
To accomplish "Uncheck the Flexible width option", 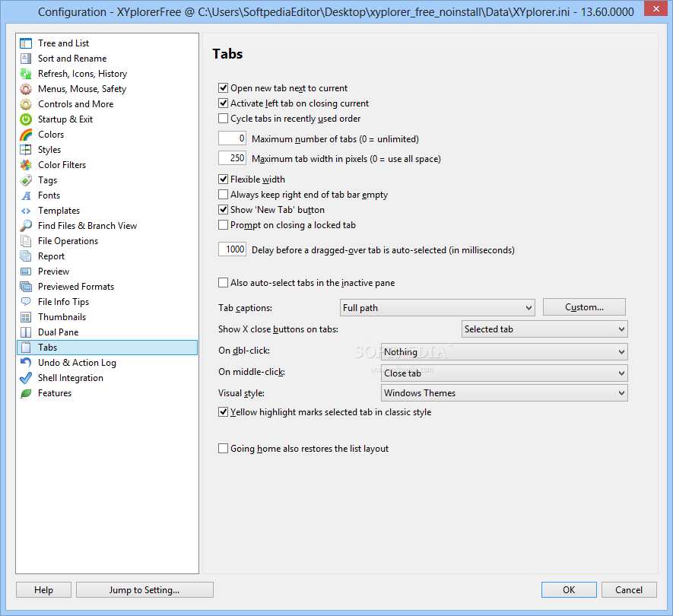I will (224, 179).
